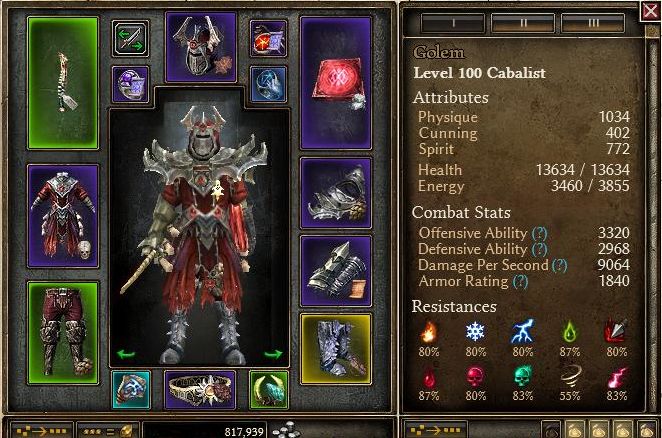662x438 pixels.
Task: Select the main-hand weapon slot
Action: (63, 83)
